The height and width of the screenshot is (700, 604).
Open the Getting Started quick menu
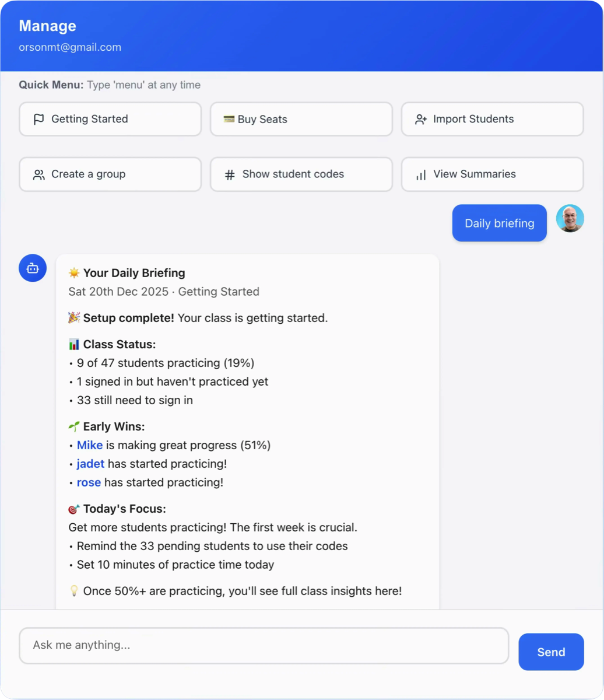pos(110,119)
